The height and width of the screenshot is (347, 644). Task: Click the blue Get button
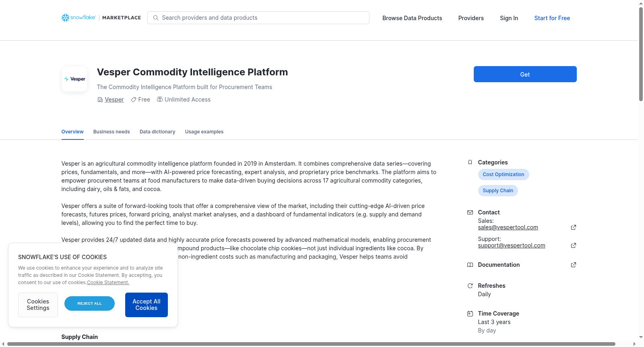(525, 74)
